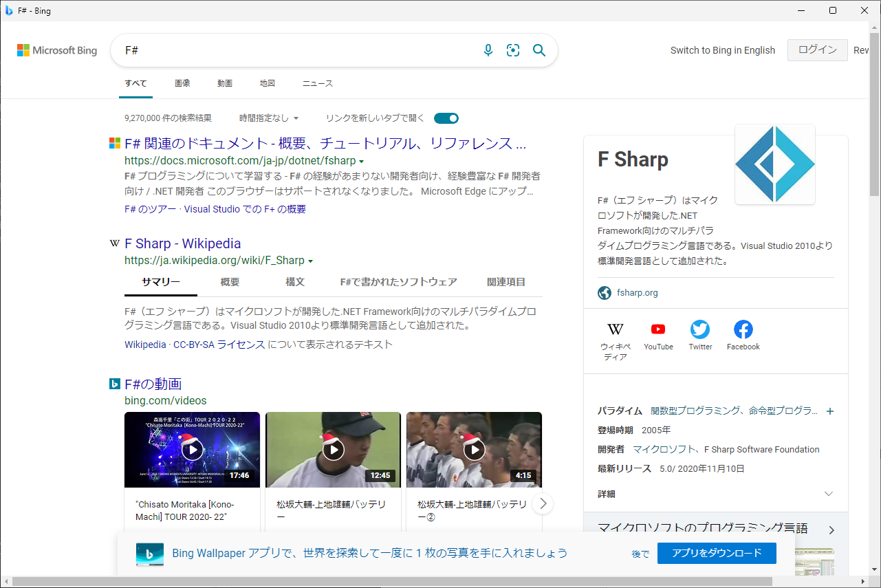
Task: Click the globe icon beside fsharp.org
Action: (604, 292)
